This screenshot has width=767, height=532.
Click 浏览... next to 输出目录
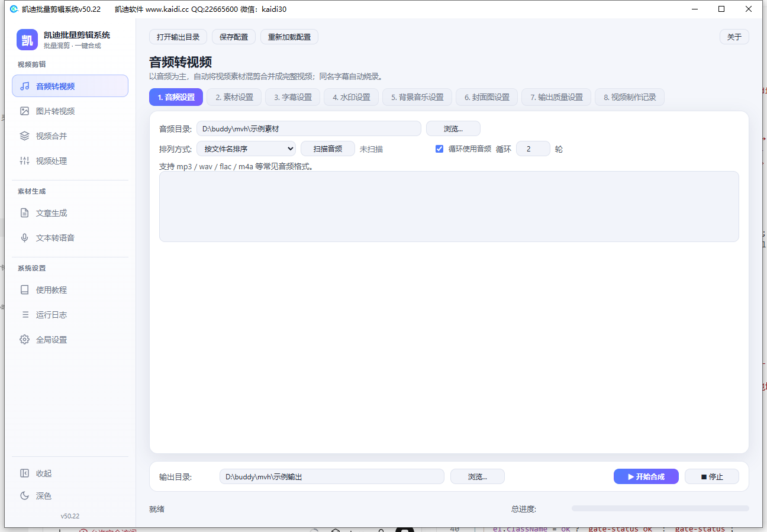[x=478, y=476]
